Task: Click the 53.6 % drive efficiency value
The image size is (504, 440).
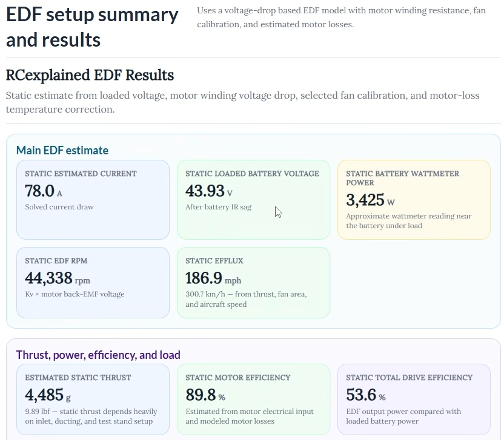Action: point(365,395)
